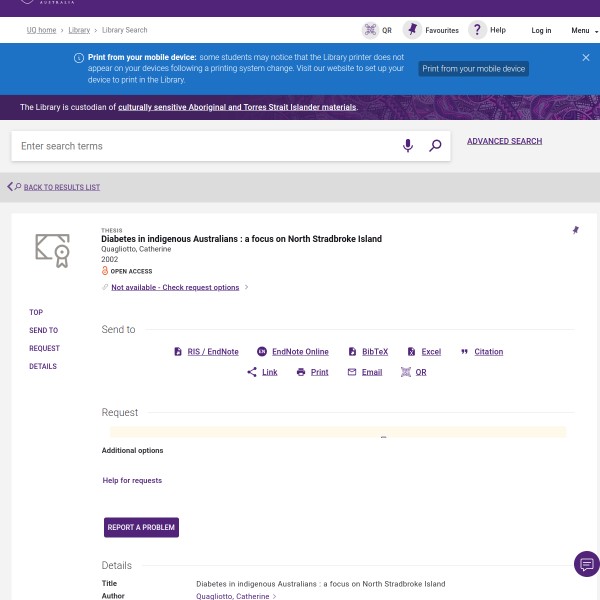Focus the Enter search terms field
This screenshot has height=600, width=600.
200,146
